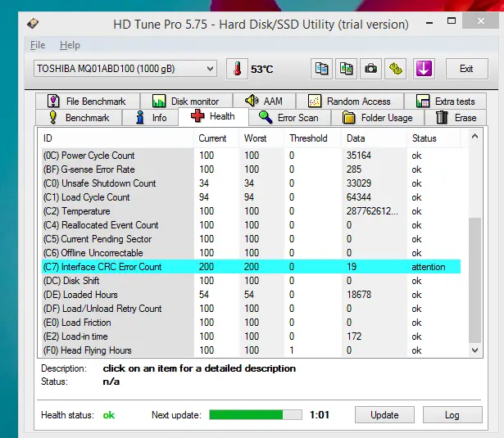504x438 pixels.
Task: Select the (E2) Load-in time row
Action: [x=251, y=336]
